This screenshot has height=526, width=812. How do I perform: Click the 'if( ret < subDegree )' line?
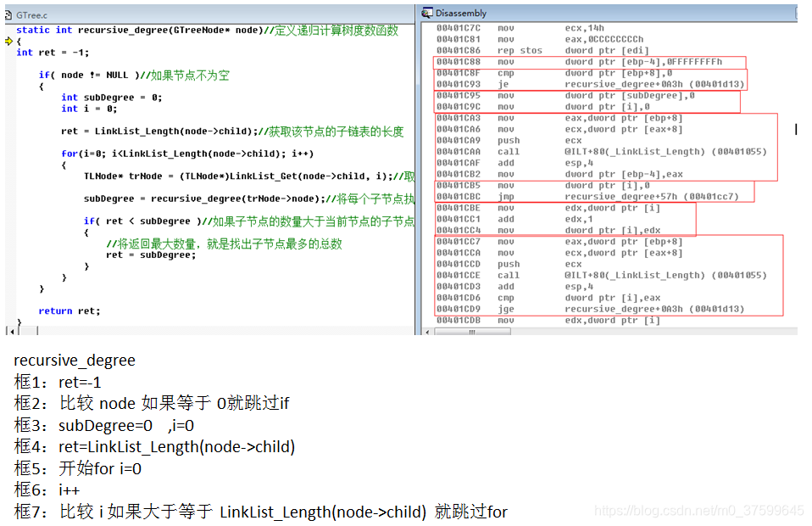coord(249,221)
